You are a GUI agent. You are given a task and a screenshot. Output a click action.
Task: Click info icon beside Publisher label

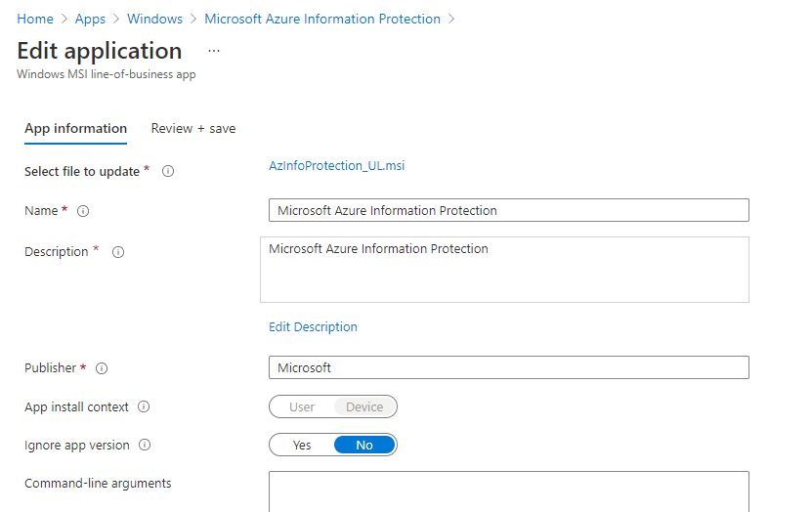tap(102, 368)
